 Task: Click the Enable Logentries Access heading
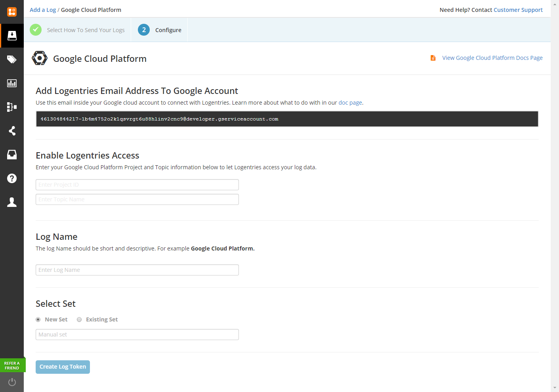click(x=88, y=155)
